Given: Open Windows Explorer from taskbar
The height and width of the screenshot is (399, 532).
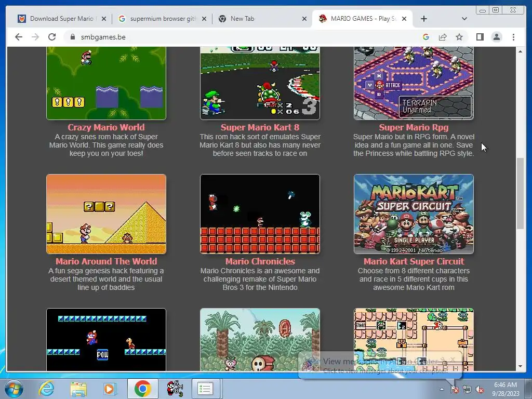Looking at the screenshot, I should [x=78, y=389].
